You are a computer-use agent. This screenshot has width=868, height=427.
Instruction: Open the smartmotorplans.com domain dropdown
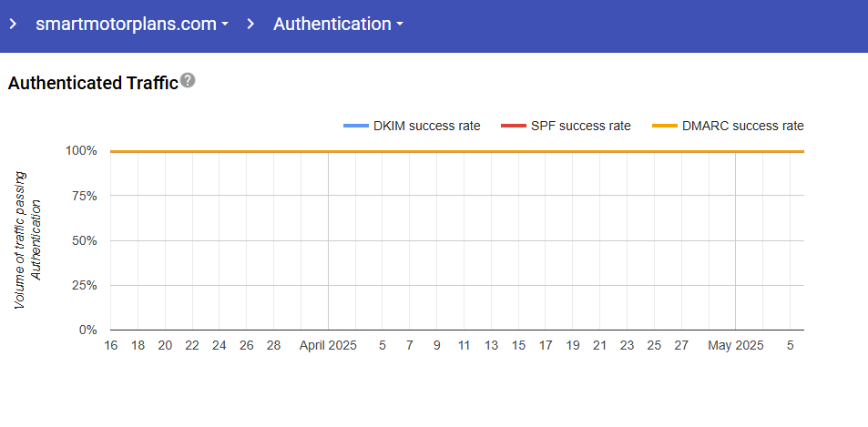point(131,25)
